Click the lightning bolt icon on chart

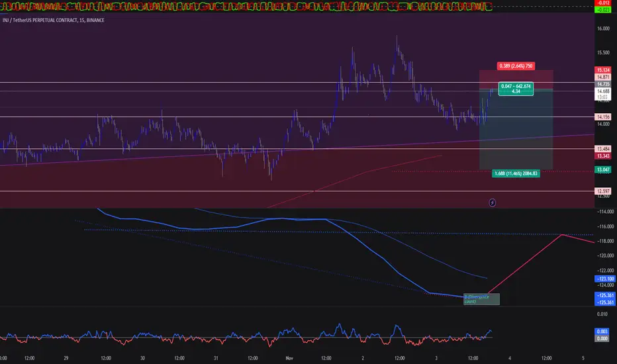point(493,203)
